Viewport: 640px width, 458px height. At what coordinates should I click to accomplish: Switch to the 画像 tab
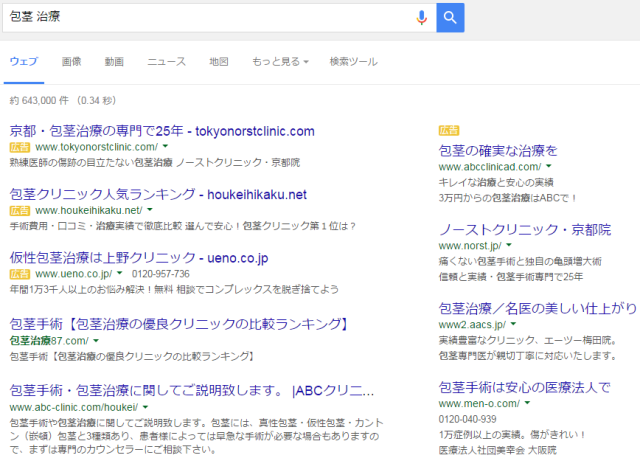point(71,62)
